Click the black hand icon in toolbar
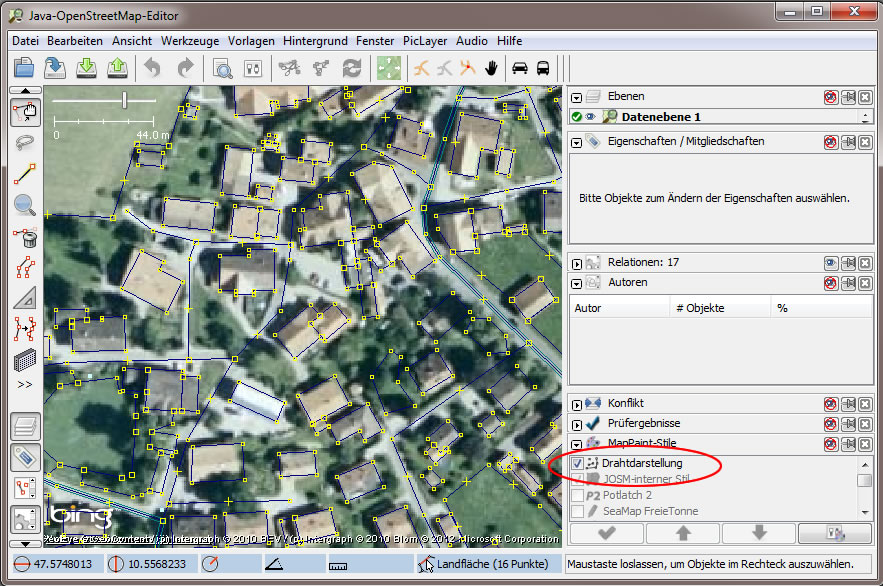 491,68
